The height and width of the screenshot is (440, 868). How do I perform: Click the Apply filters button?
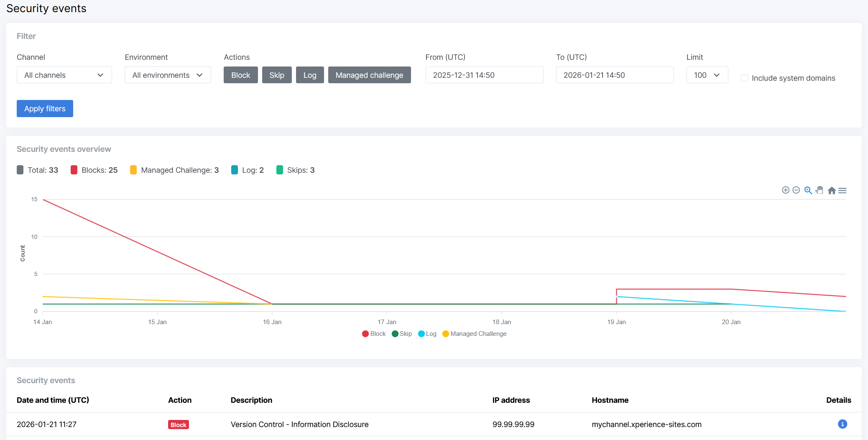click(45, 108)
